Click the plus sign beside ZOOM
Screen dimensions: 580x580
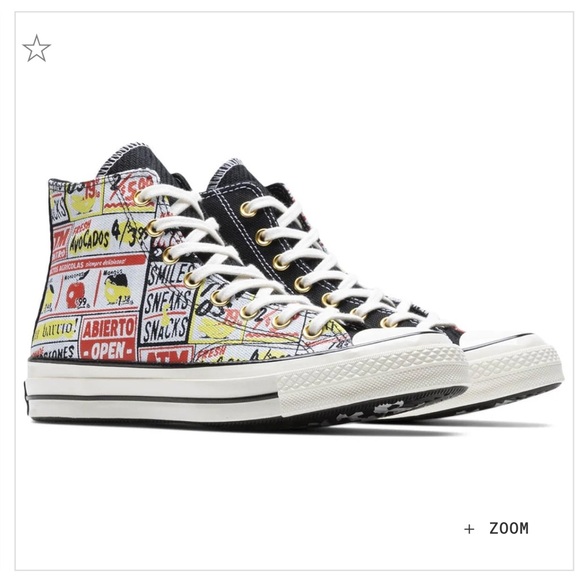[x=469, y=529]
